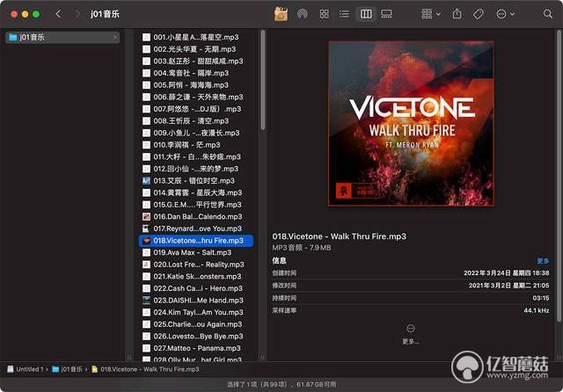
Task: Select file 008.王忻辰 - 清空.mp3
Action: (196, 121)
